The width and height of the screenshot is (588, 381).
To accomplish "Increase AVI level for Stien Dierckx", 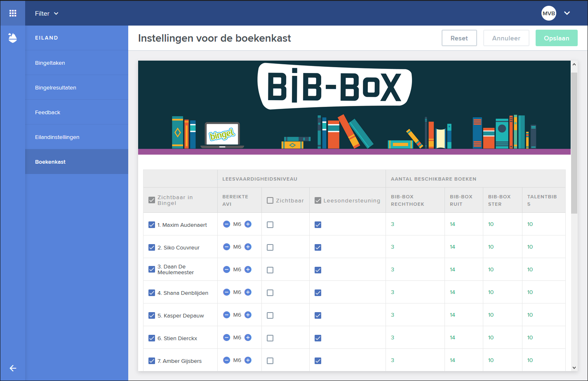I will click(x=248, y=338).
